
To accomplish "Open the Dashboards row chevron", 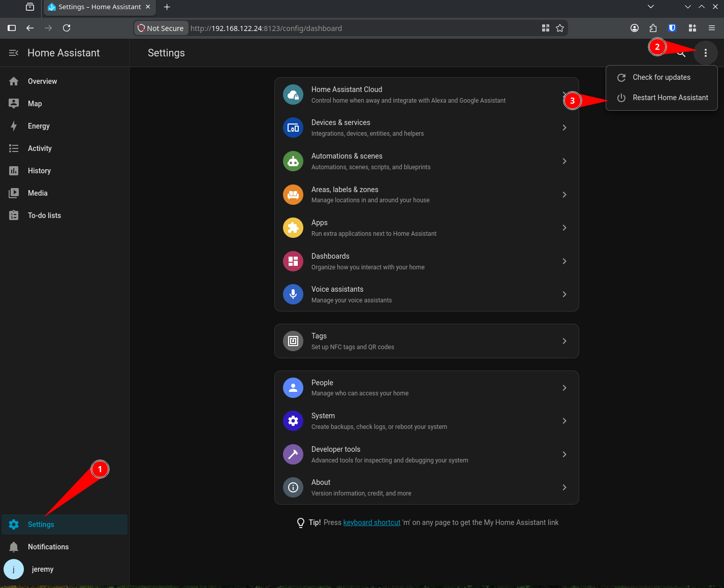I will tap(564, 261).
